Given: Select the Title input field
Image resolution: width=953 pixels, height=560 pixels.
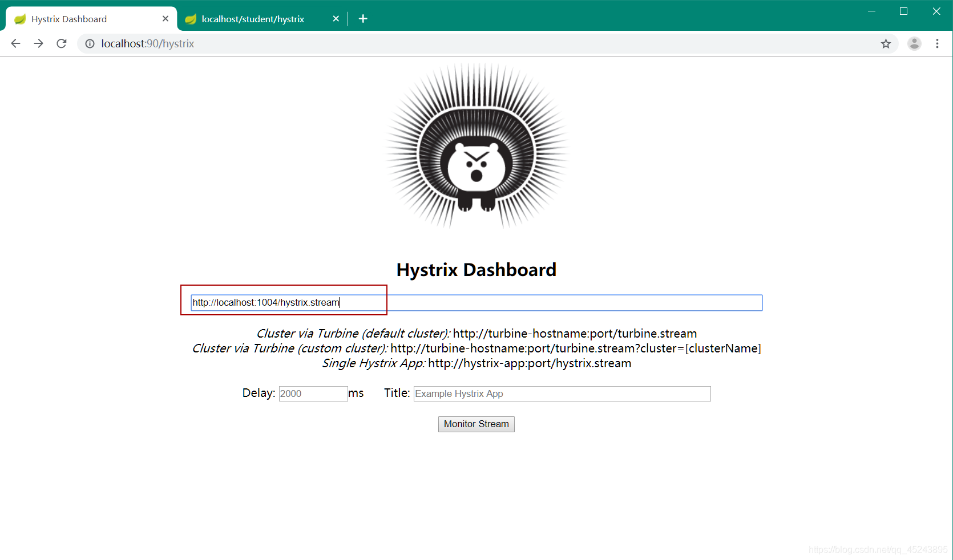Looking at the screenshot, I should pos(562,393).
